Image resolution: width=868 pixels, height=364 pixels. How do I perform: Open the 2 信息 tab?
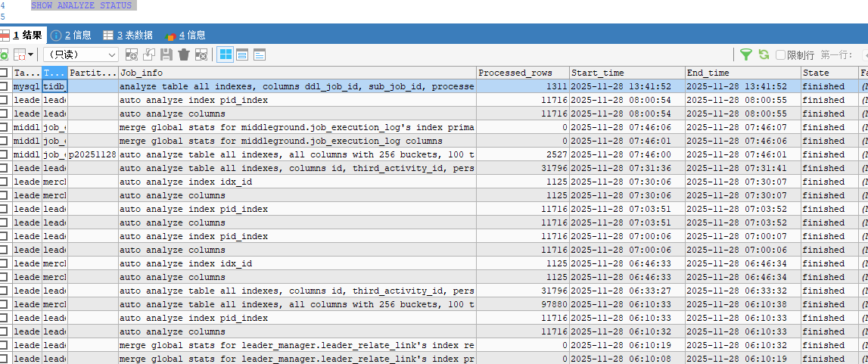click(x=71, y=35)
